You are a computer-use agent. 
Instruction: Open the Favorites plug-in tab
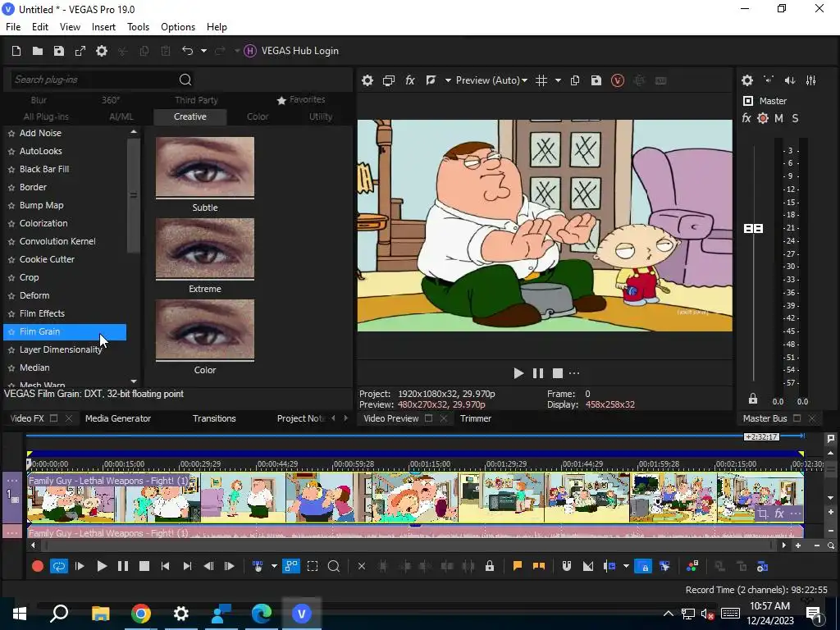301,99
